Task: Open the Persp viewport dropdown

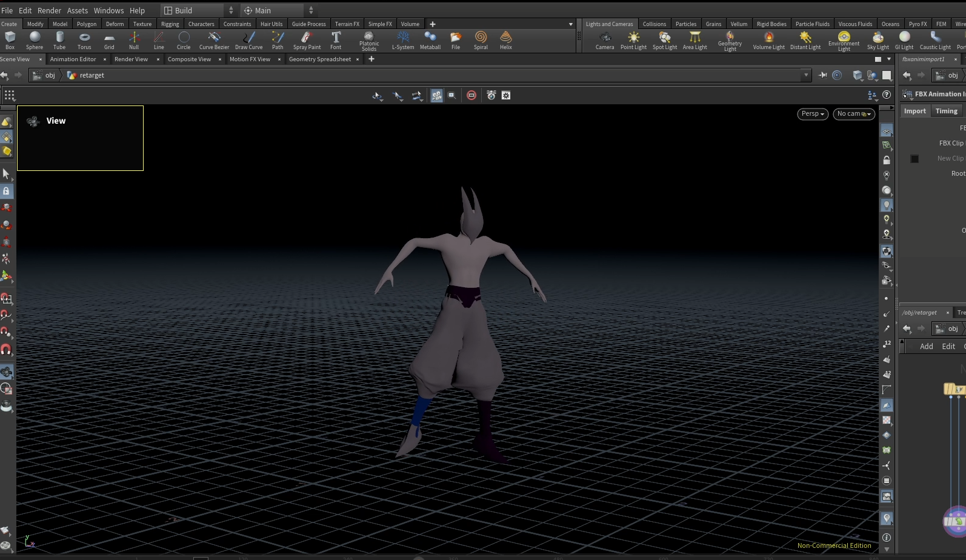Action: (812, 114)
